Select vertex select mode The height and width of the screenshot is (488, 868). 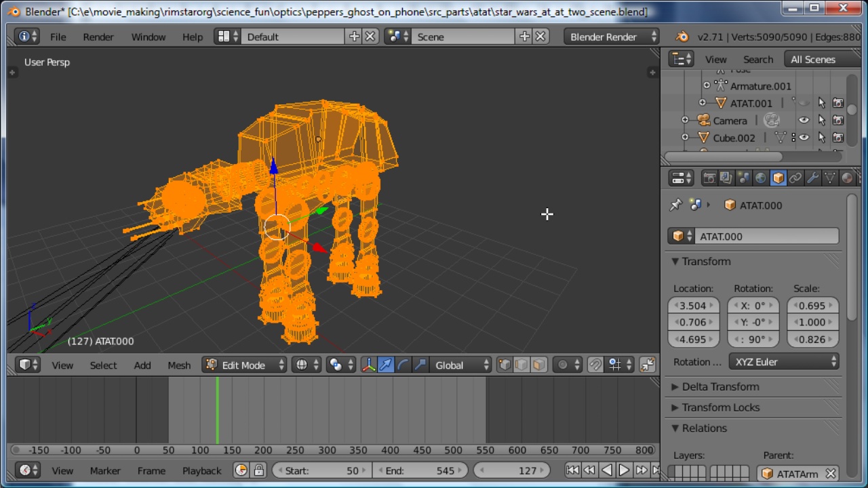(505, 365)
